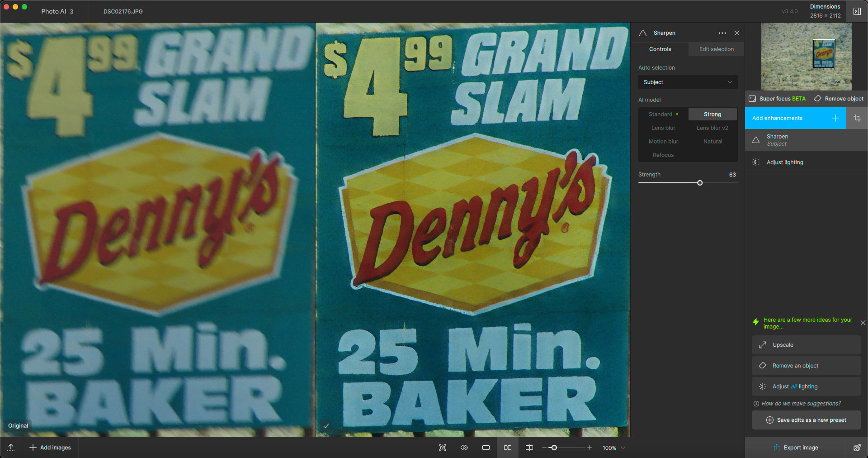Select the Sharpen Subject enhancement row
Image resolution: width=868 pixels, height=458 pixels.
807,140
